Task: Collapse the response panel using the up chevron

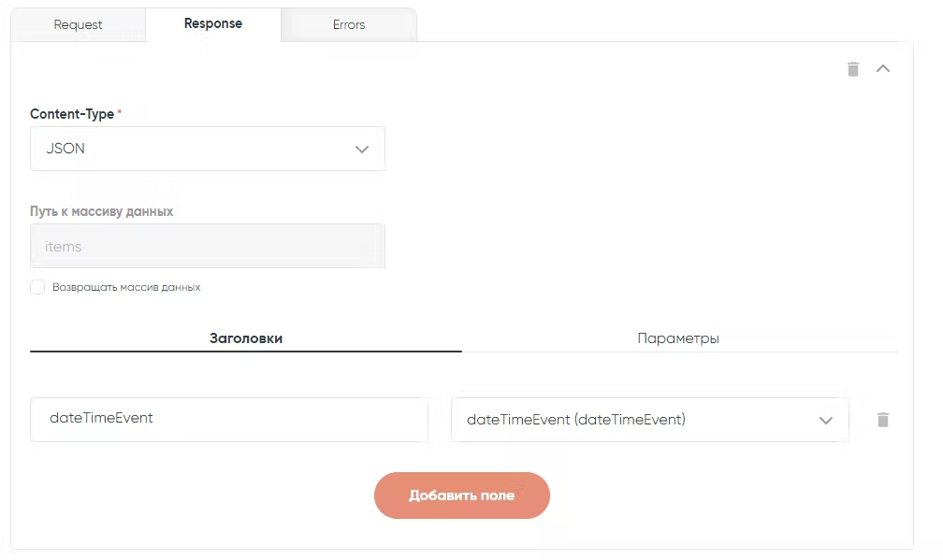Action: 882,69
